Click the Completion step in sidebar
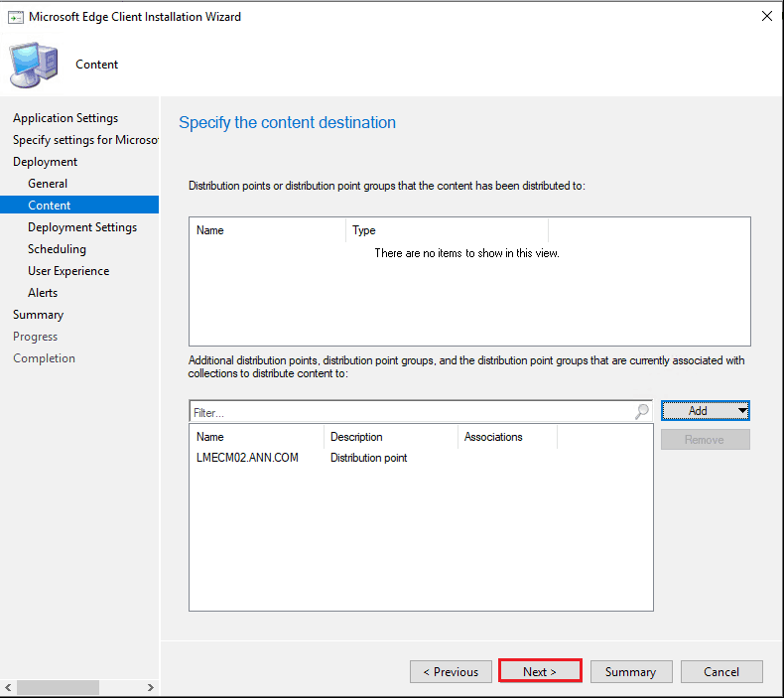This screenshot has height=698, width=784. click(x=44, y=358)
